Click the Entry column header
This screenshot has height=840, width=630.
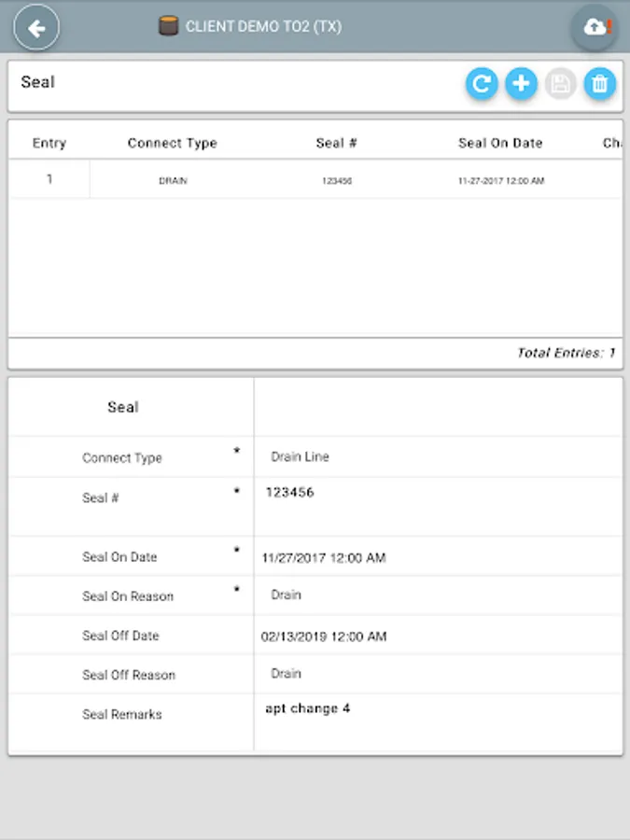pos(49,143)
